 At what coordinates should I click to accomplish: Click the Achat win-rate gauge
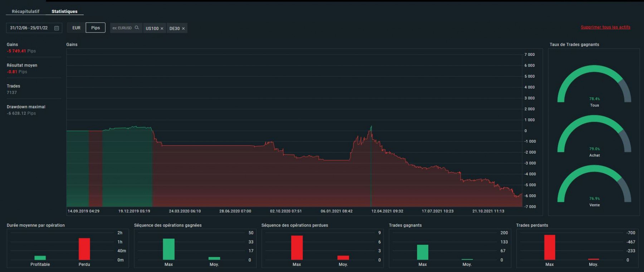594,133
